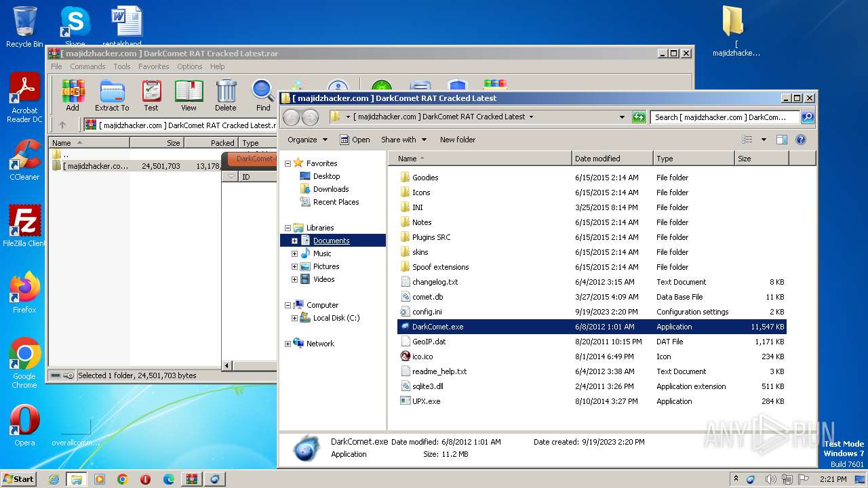Open the Start menu
This screenshot has height=488, width=868.
pyautogui.click(x=19, y=479)
